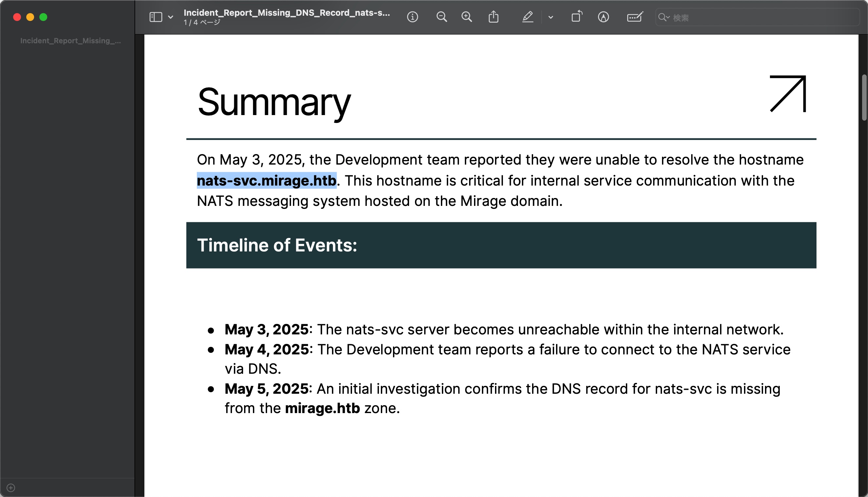This screenshot has width=868, height=497.
Task: Click the document title in toolbar
Action: point(286,13)
